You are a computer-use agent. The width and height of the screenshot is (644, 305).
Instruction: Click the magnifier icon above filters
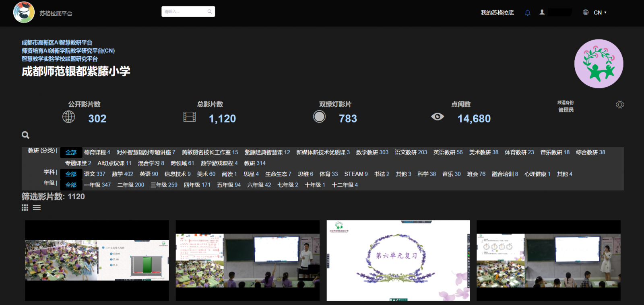point(25,135)
